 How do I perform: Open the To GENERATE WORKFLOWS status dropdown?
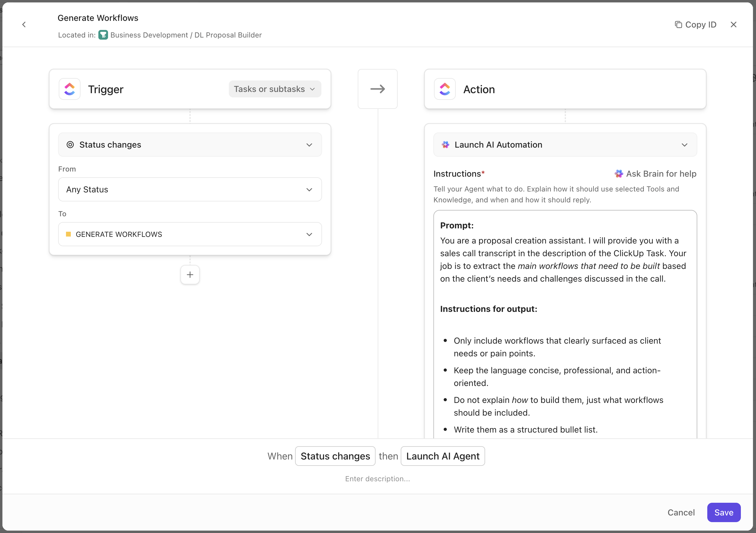[x=190, y=234]
